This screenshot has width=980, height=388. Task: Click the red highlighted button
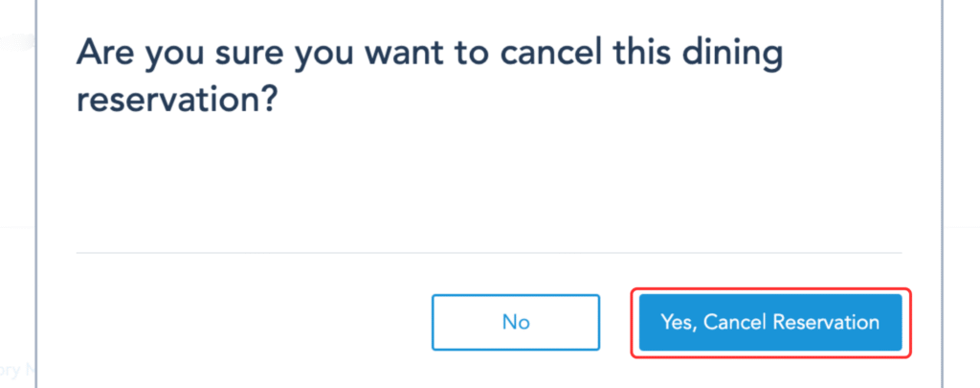(770, 322)
